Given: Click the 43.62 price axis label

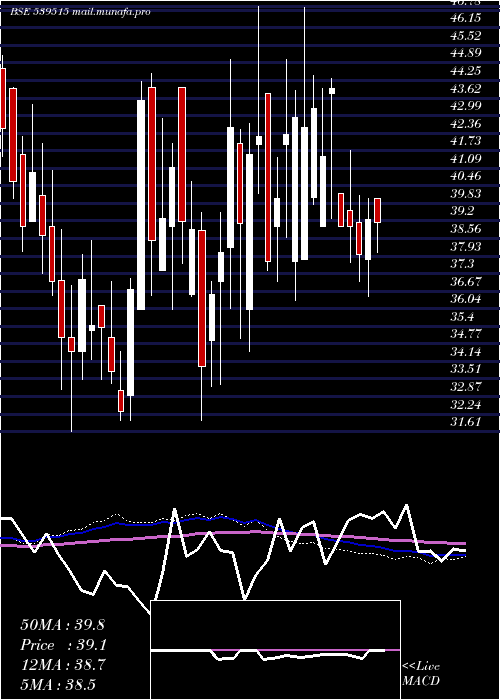Looking at the screenshot, I should coord(466,88).
